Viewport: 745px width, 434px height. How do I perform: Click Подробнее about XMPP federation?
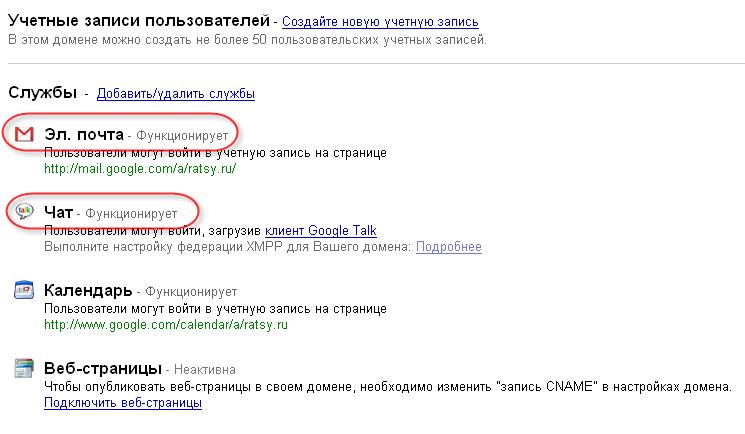point(448,246)
